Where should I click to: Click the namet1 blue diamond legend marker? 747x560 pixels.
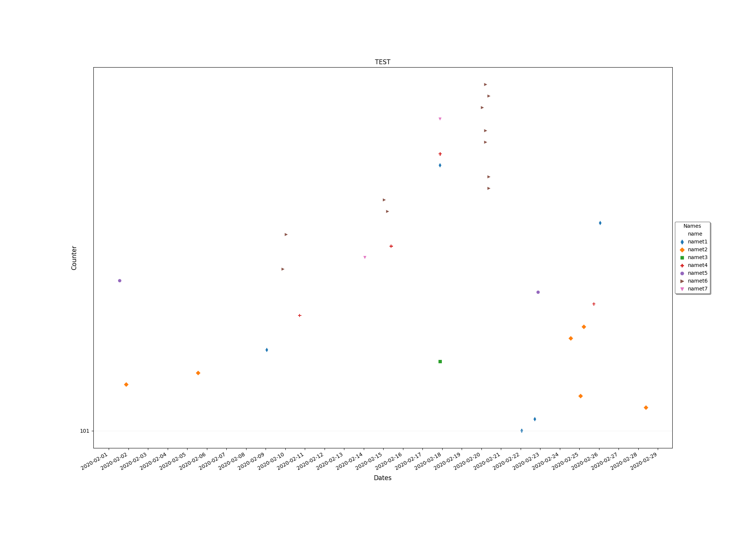point(682,242)
